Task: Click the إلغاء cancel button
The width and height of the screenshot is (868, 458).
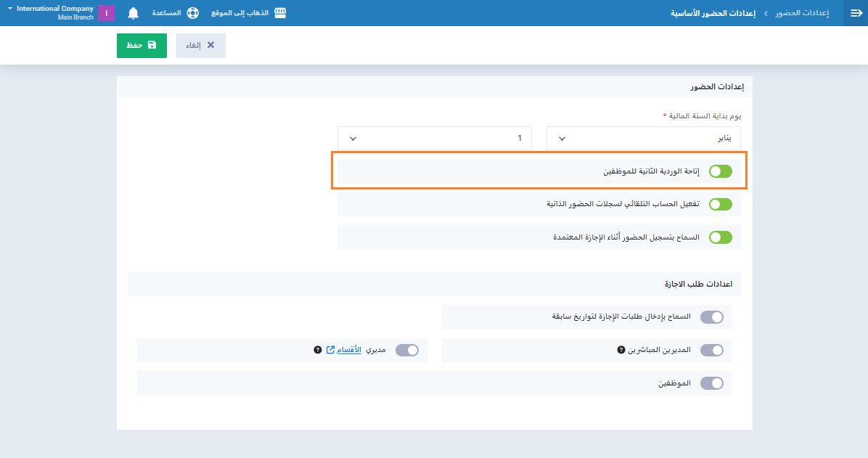Action: (x=201, y=45)
